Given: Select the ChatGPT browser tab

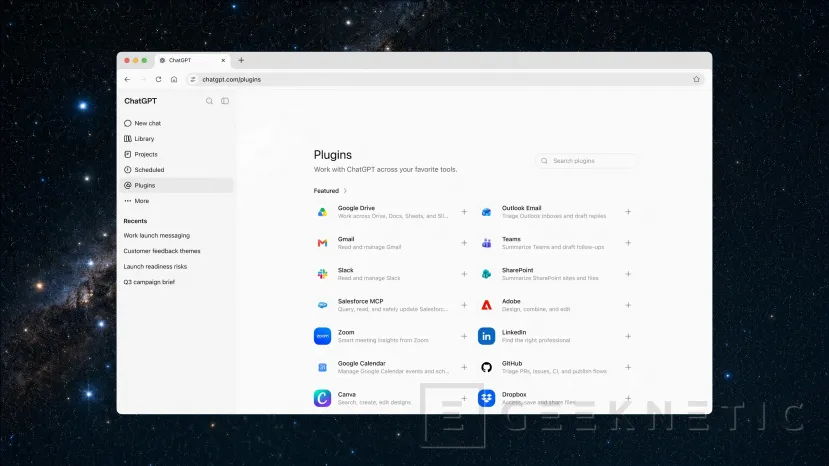Looking at the screenshot, I should click(x=192, y=60).
